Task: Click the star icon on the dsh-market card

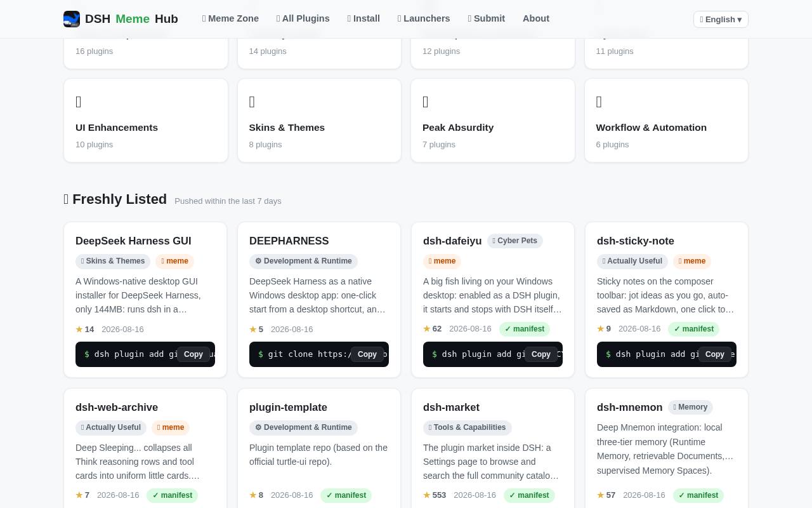Action: (x=427, y=495)
